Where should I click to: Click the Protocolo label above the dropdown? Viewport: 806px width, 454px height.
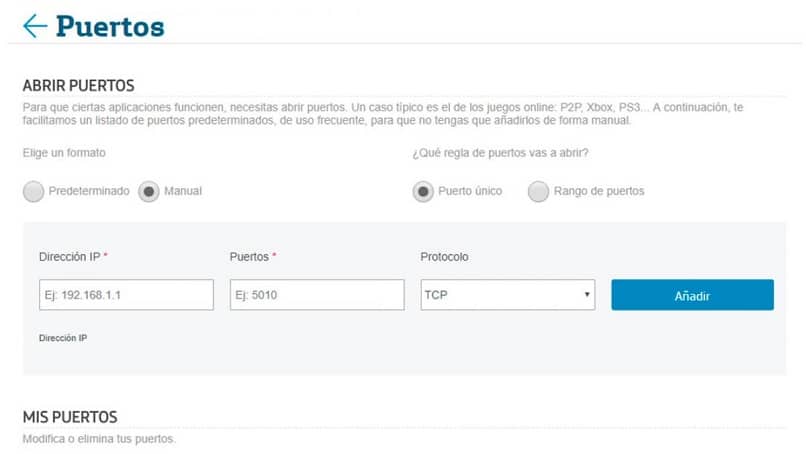click(444, 257)
